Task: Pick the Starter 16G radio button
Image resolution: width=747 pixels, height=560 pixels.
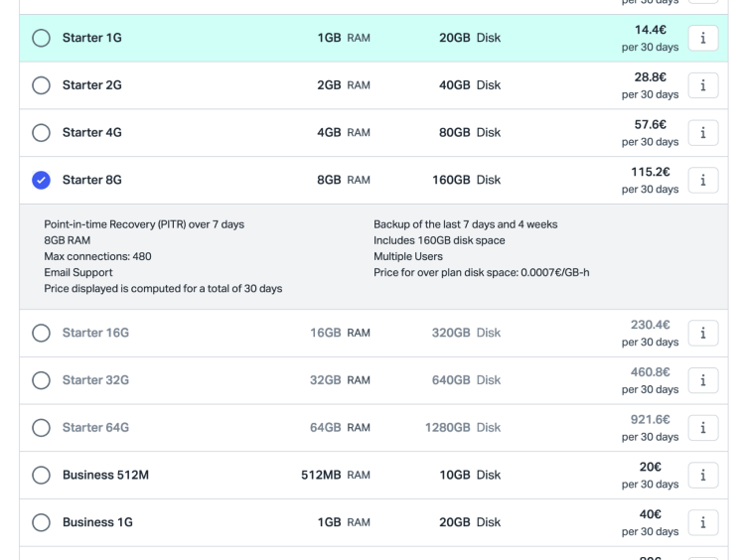Action: 41,333
